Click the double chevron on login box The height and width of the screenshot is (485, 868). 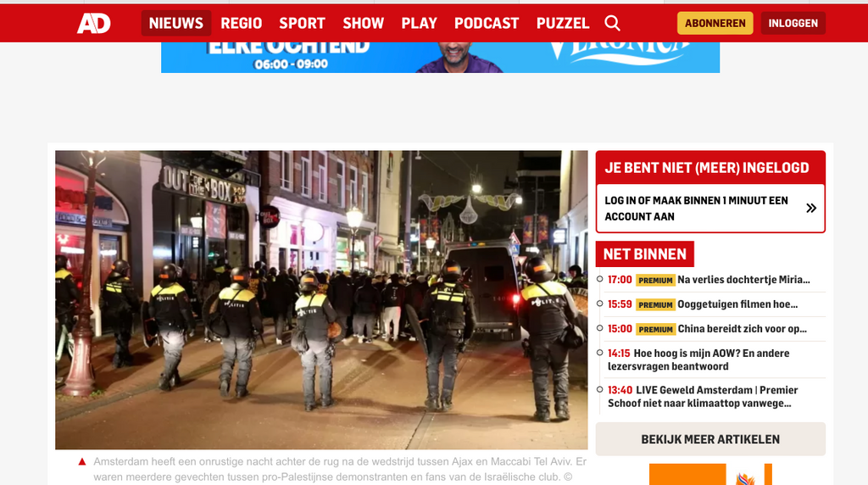point(811,209)
